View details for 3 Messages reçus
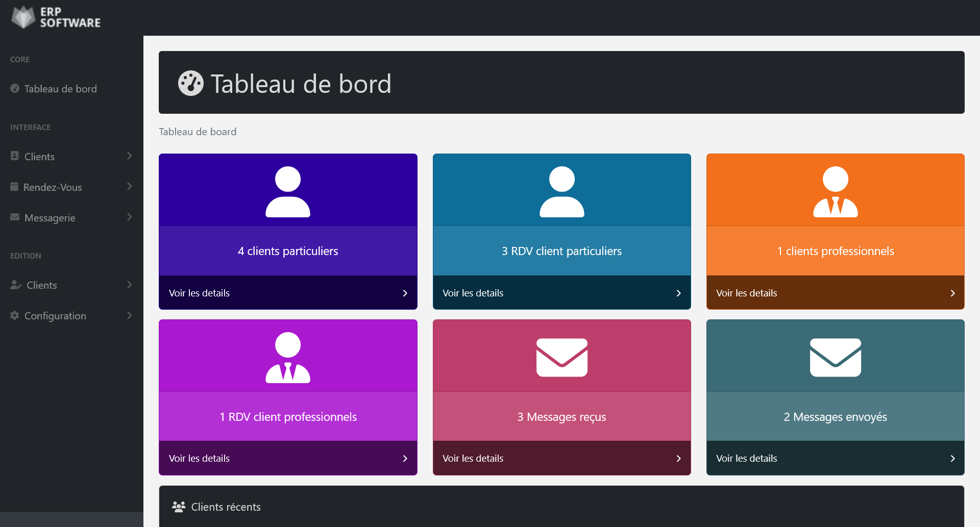This screenshot has width=980, height=527. point(561,458)
